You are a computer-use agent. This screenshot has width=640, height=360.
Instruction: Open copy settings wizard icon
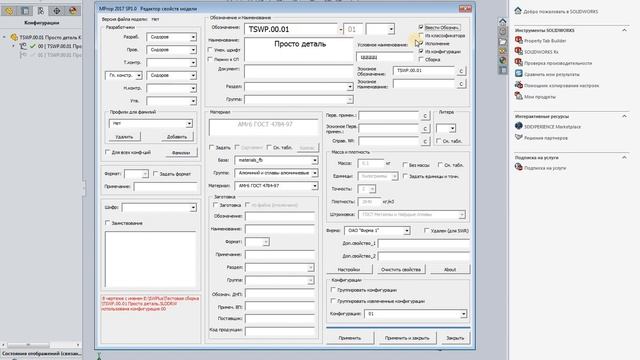coord(519,85)
